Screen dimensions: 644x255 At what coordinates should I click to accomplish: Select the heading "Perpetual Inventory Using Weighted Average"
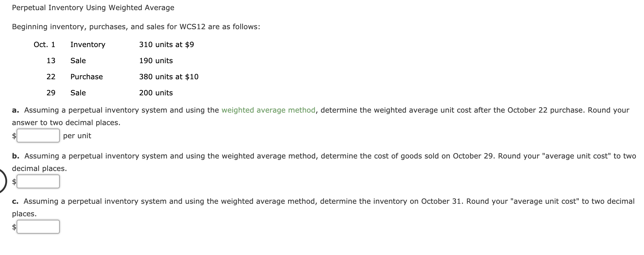coord(93,7)
